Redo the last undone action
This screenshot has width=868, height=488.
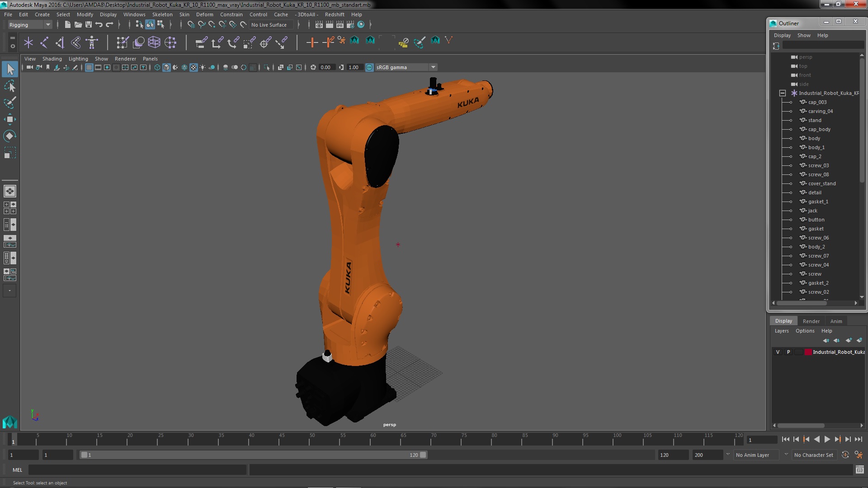click(109, 24)
